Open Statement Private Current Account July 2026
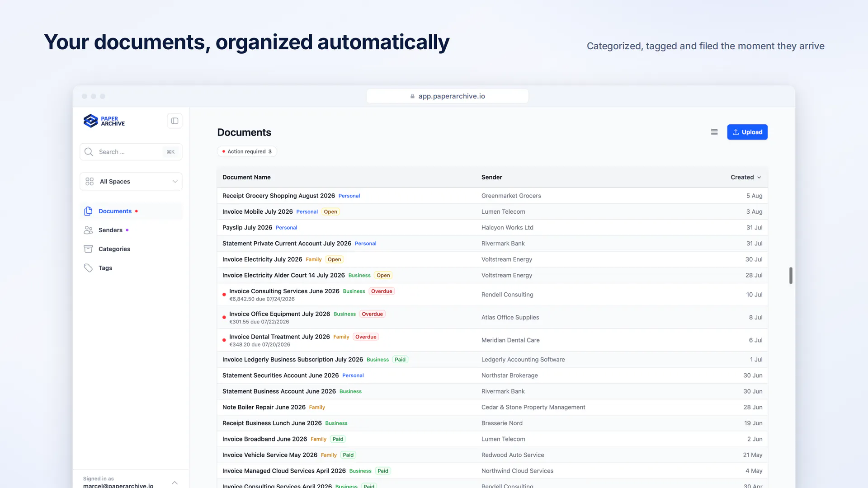This screenshot has height=488, width=868. [287, 244]
